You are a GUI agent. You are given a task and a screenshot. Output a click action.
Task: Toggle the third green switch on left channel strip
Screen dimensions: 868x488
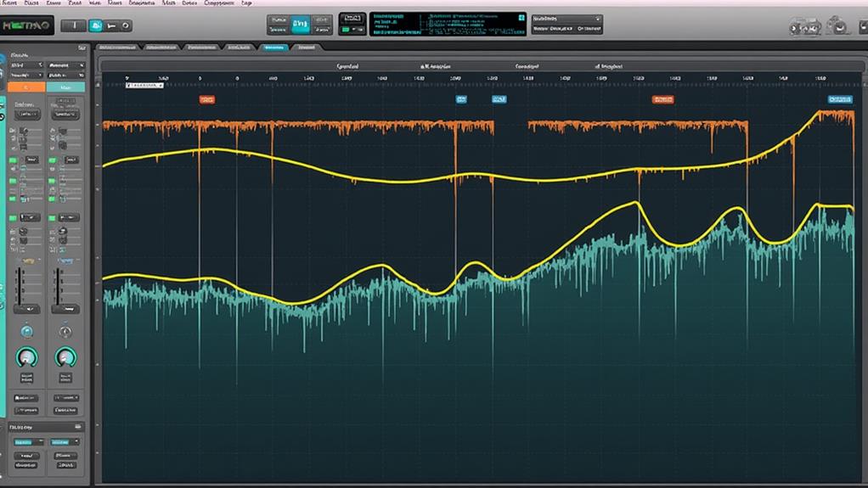(x=14, y=198)
